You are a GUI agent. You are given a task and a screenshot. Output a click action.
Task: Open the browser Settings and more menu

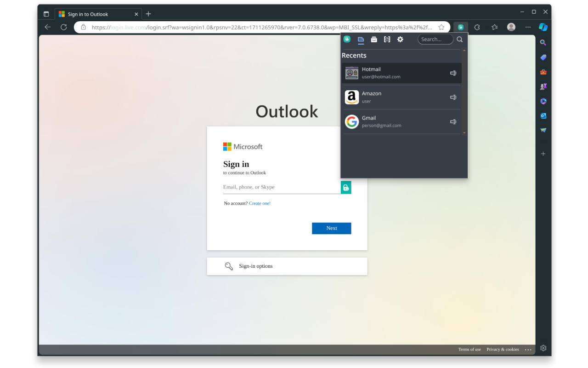(528, 27)
